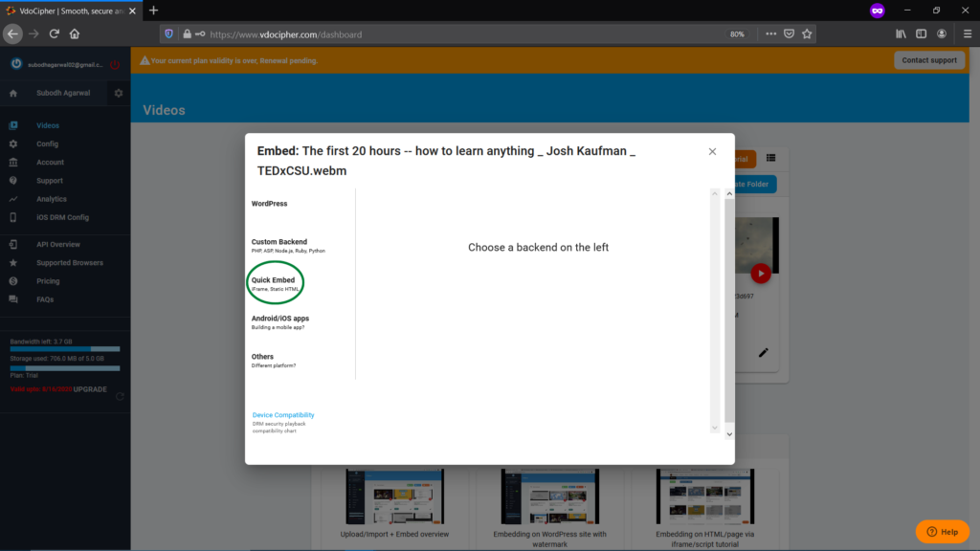Screen dimensions: 980x551
Task: Switch to list view icon
Action: point(770,158)
